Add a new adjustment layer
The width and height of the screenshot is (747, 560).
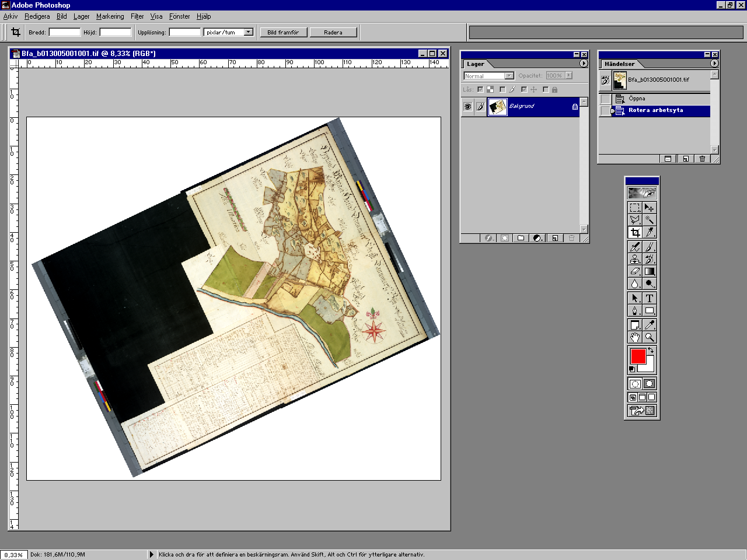click(x=538, y=238)
